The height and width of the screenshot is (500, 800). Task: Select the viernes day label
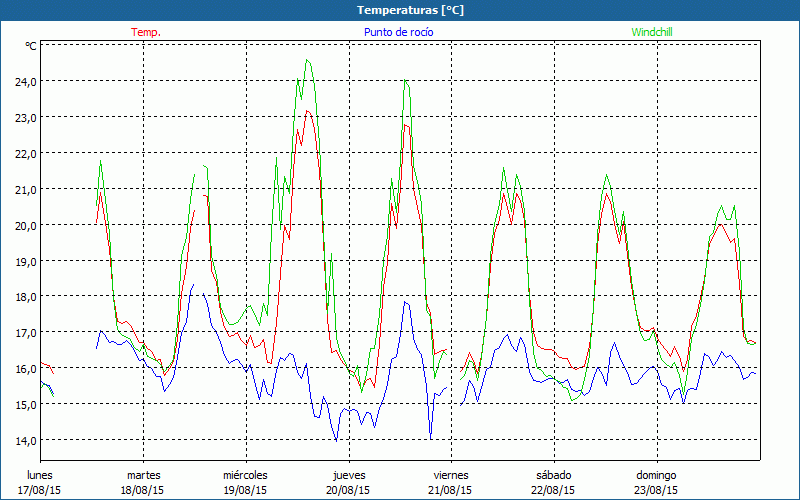coord(451,475)
